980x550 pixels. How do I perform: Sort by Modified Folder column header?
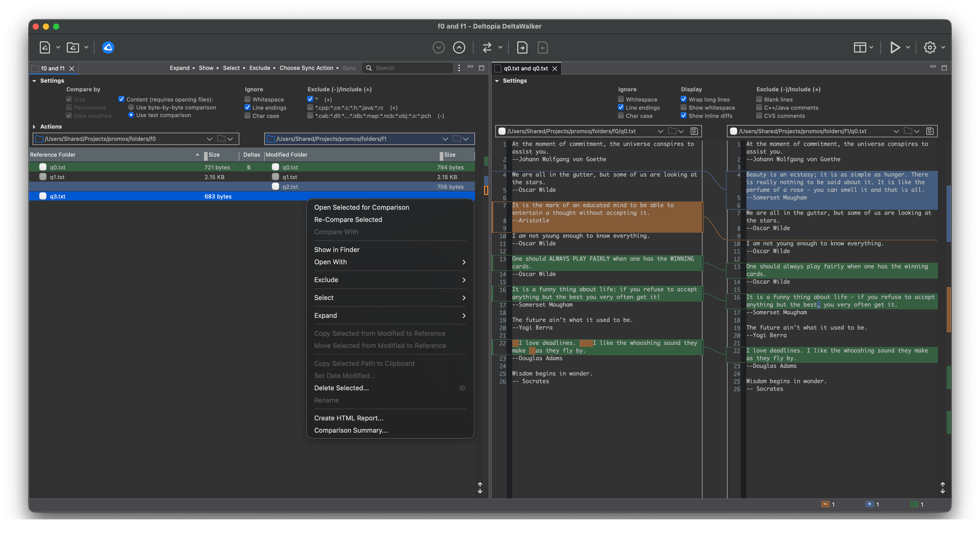point(352,154)
